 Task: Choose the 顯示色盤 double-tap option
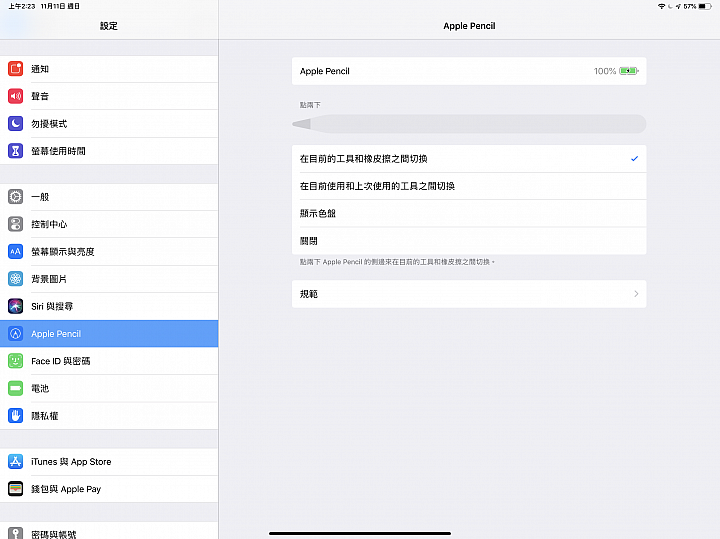click(x=469, y=213)
